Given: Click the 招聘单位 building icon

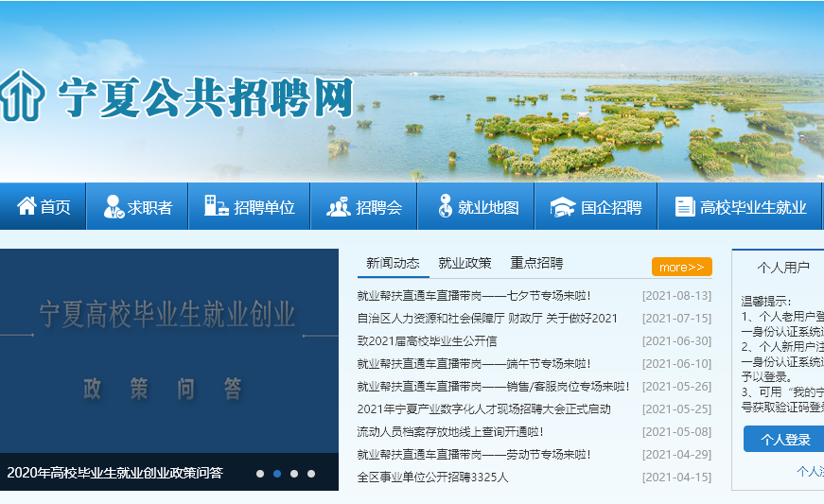Looking at the screenshot, I should pyautogui.click(x=216, y=206).
